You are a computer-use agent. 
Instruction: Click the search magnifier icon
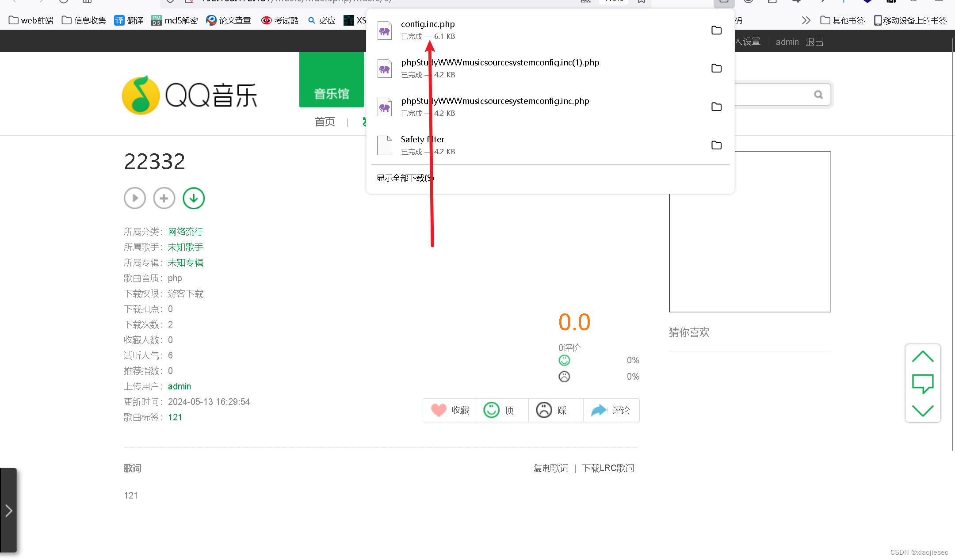click(x=818, y=95)
